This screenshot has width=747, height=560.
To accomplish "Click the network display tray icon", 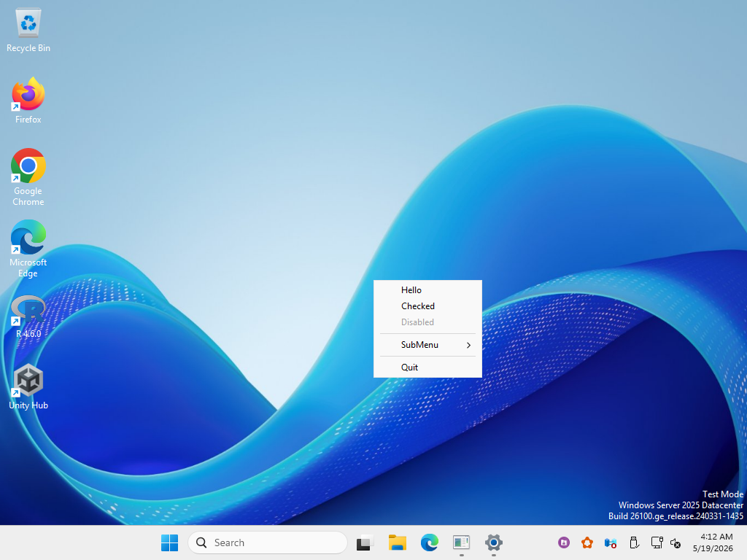I will click(657, 542).
